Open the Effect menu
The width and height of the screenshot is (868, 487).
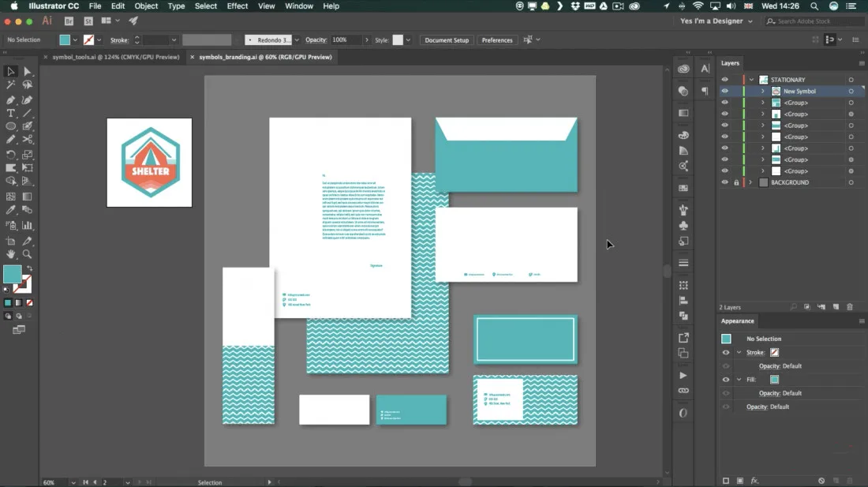coord(237,6)
